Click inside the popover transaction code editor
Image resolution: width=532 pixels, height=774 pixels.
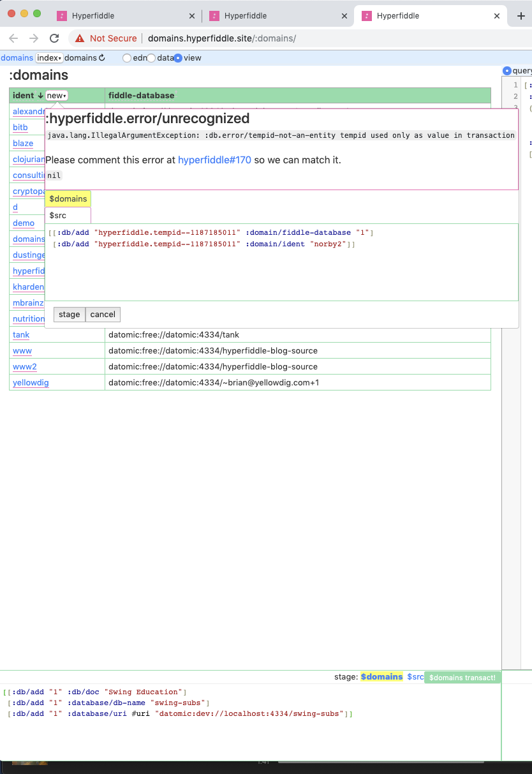pyautogui.click(x=281, y=262)
